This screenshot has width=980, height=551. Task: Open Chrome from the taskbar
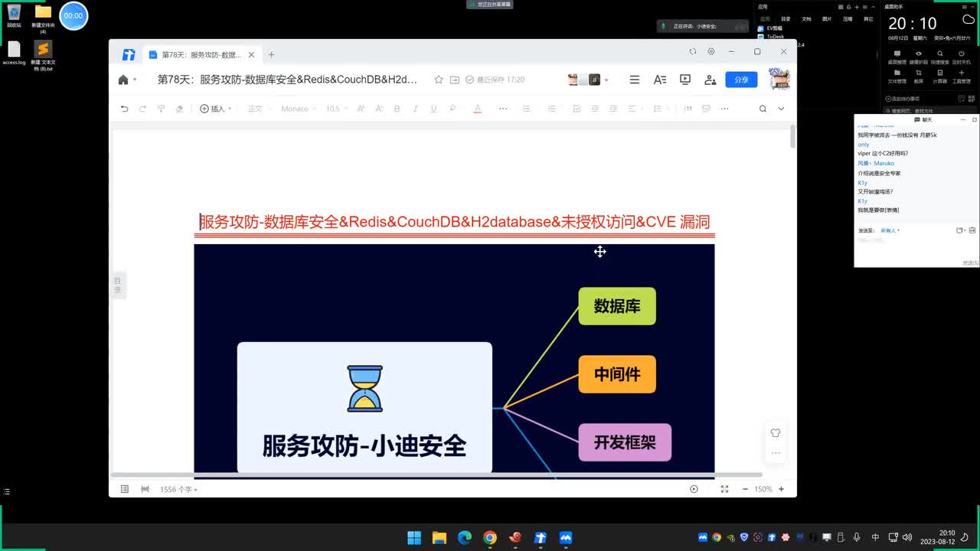(490, 537)
